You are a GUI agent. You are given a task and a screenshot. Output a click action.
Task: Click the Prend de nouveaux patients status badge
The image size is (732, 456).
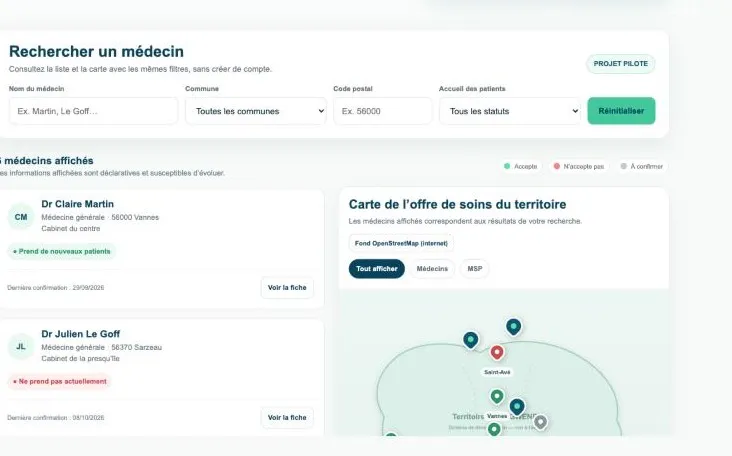[62, 251]
